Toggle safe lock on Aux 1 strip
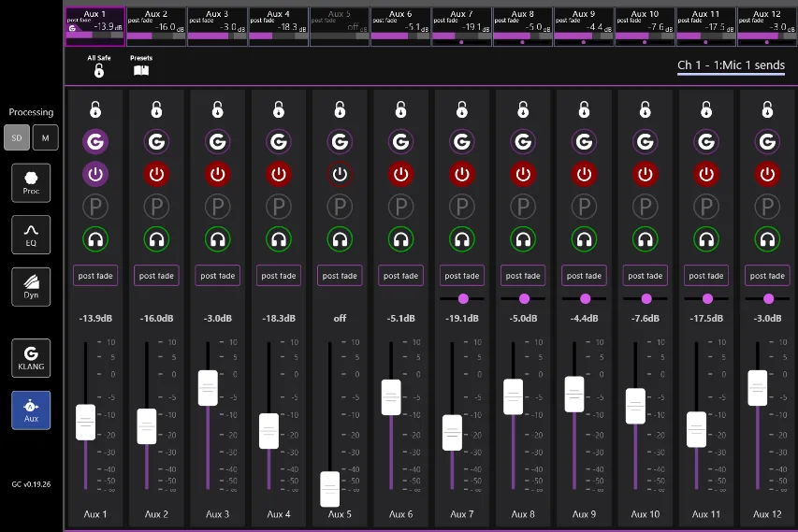 point(95,109)
